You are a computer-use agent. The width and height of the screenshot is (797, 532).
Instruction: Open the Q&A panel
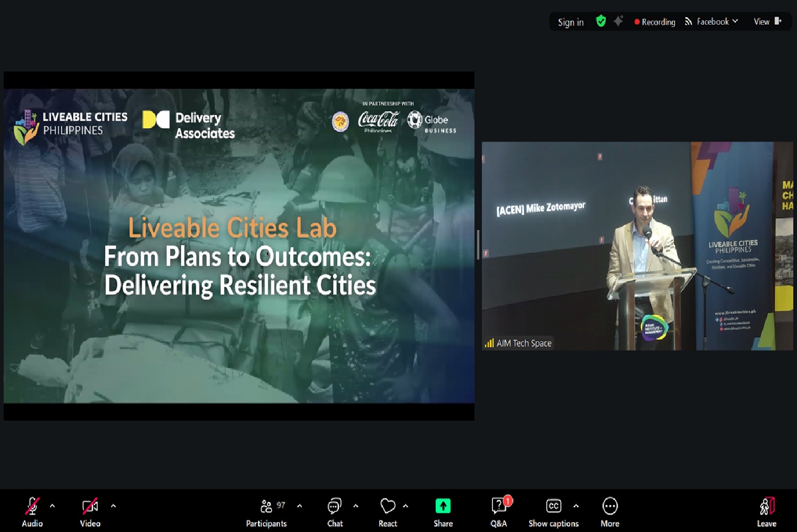(x=498, y=507)
